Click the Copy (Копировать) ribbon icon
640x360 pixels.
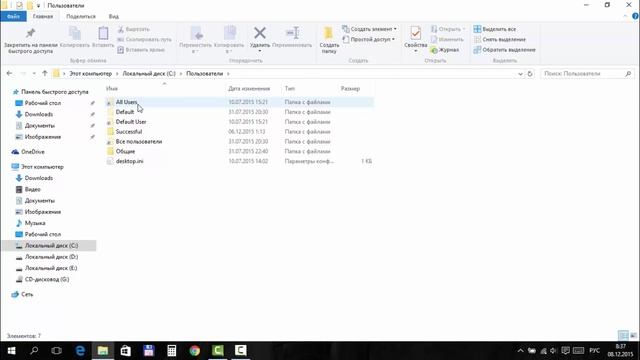point(75,33)
